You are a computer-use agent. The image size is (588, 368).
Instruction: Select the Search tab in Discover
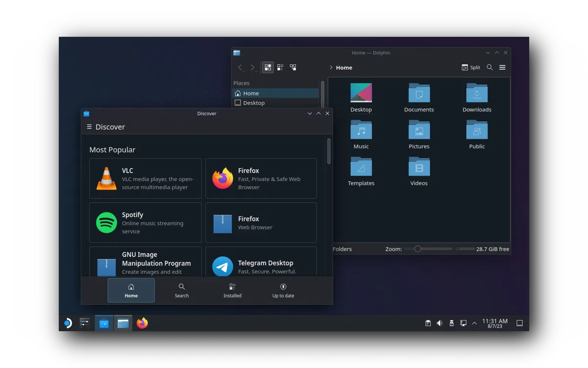(x=182, y=290)
